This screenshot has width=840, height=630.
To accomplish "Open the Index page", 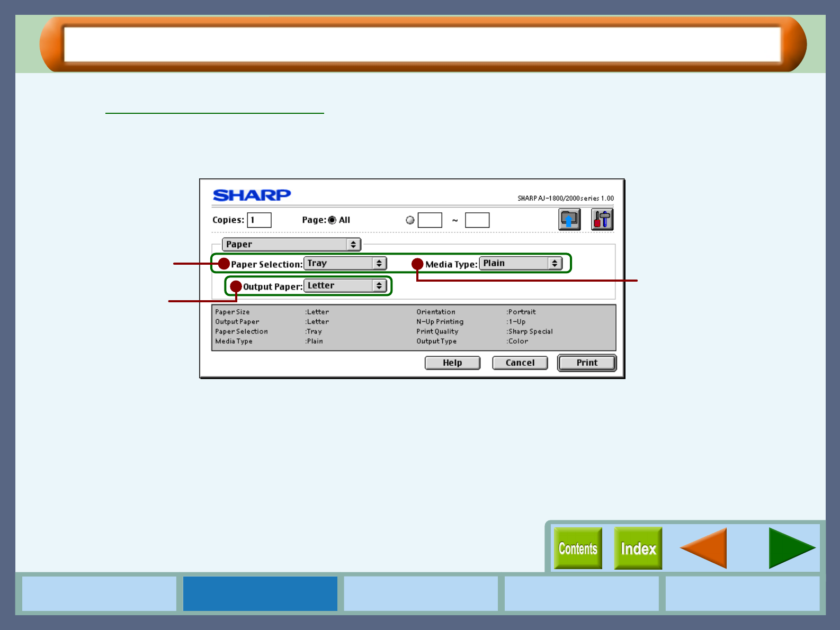I will (x=638, y=548).
